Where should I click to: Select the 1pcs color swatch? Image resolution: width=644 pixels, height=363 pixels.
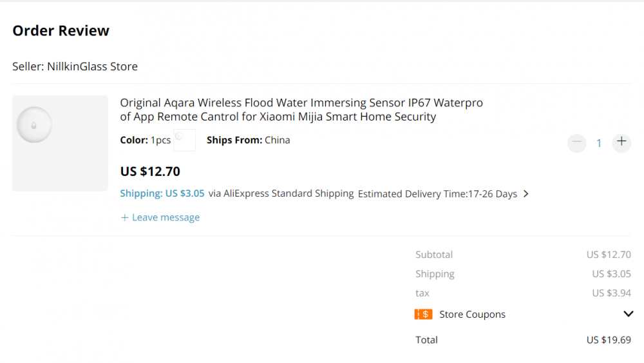[184, 140]
